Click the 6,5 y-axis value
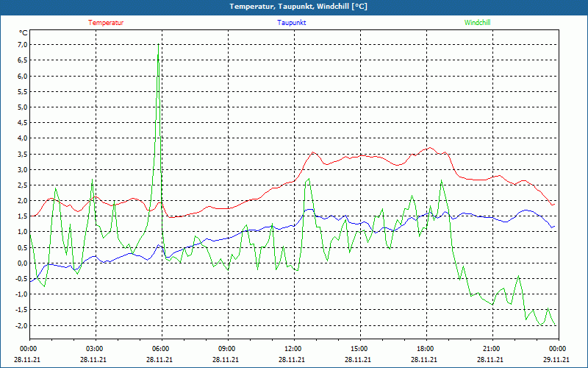This screenshot has width=588, height=368. (x=23, y=60)
